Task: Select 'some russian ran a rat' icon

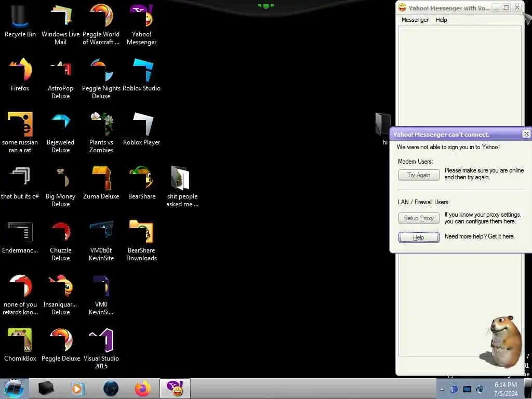Action: click(x=20, y=132)
